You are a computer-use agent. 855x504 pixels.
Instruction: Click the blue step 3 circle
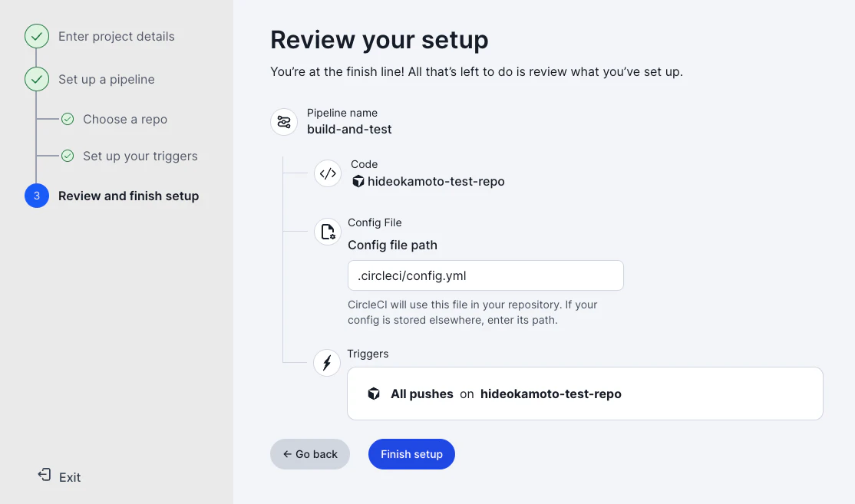37,196
